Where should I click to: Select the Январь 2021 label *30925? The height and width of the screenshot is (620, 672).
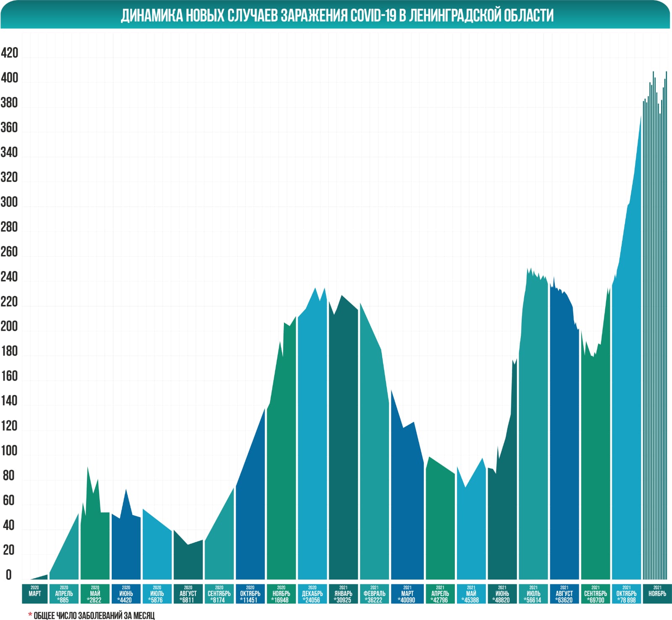(x=344, y=594)
